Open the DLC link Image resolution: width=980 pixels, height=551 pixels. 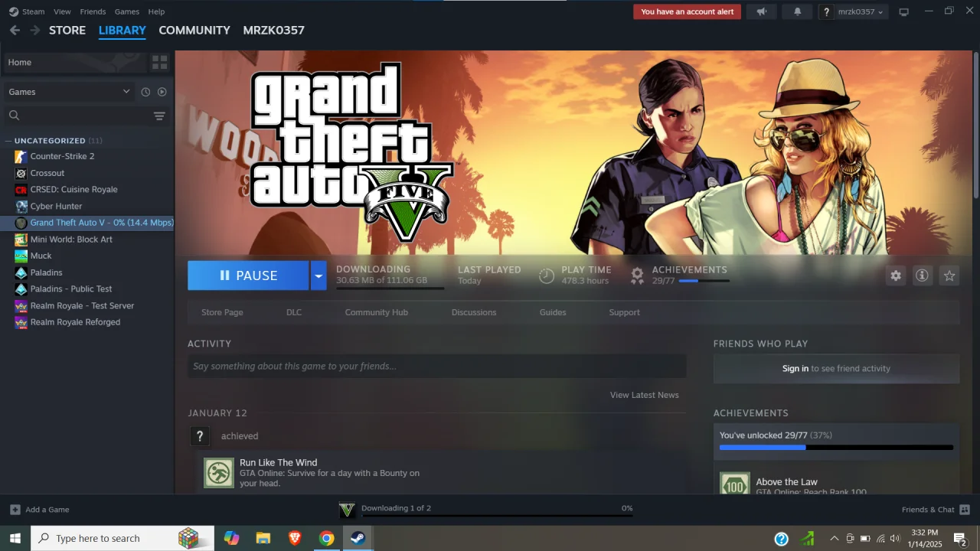click(294, 312)
